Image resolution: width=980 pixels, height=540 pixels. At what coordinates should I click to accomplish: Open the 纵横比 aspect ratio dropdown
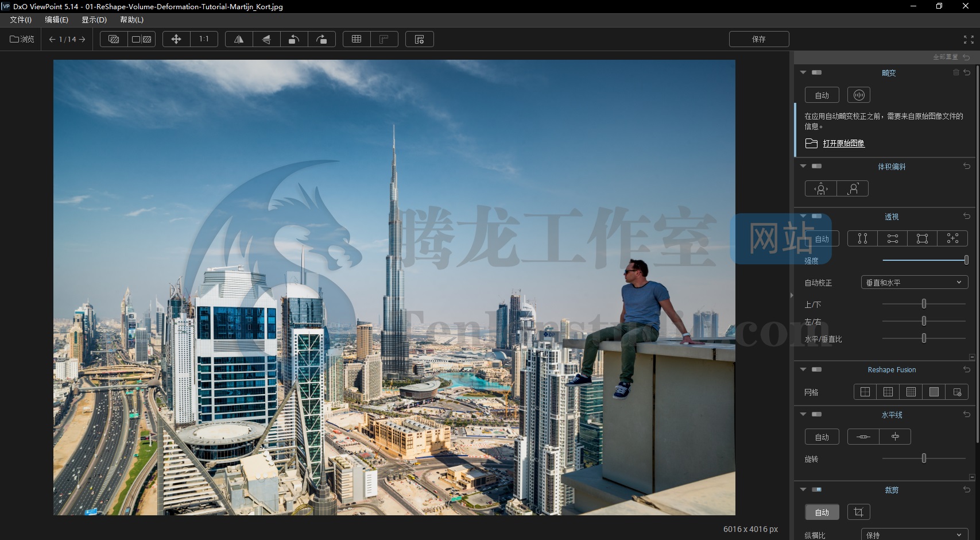[x=915, y=535]
